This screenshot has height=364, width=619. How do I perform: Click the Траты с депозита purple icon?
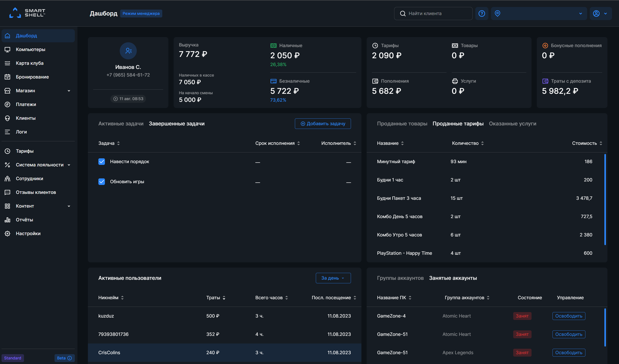pyautogui.click(x=545, y=81)
